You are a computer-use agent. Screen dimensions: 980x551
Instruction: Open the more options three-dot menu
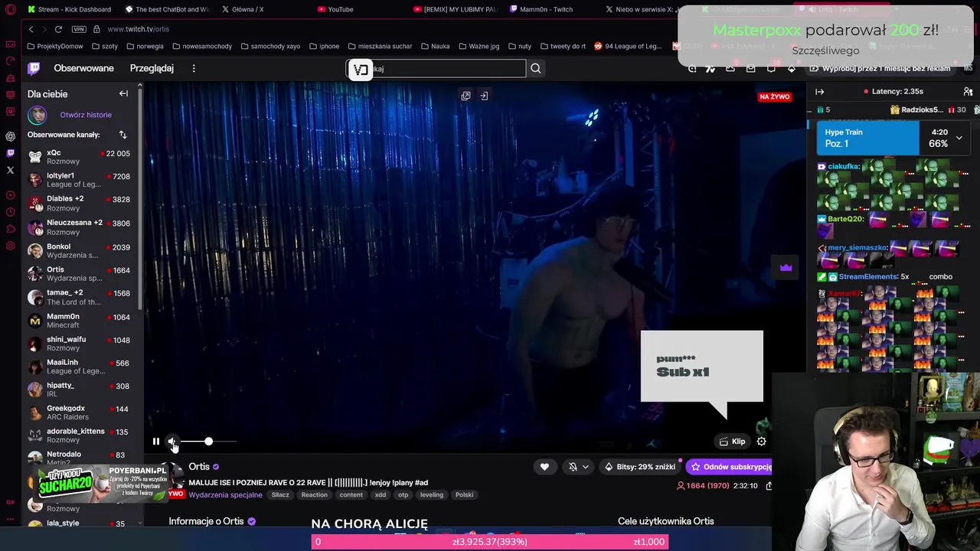[x=194, y=68]
